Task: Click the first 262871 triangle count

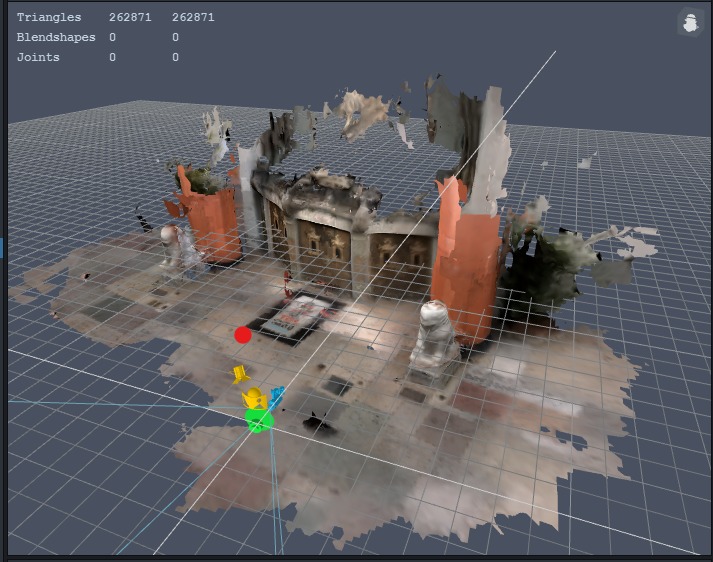Action: 130,17
